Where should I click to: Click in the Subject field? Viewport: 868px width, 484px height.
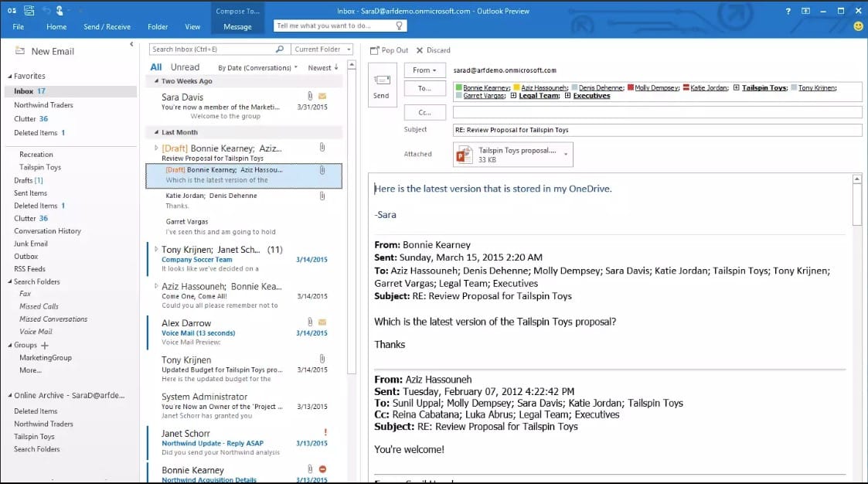[657, 130]
